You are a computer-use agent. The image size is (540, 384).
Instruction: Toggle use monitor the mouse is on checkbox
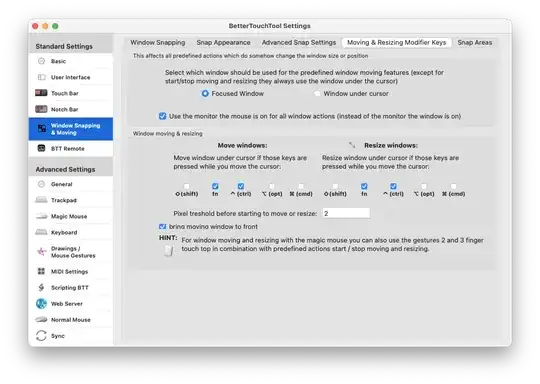coord(163,116)
